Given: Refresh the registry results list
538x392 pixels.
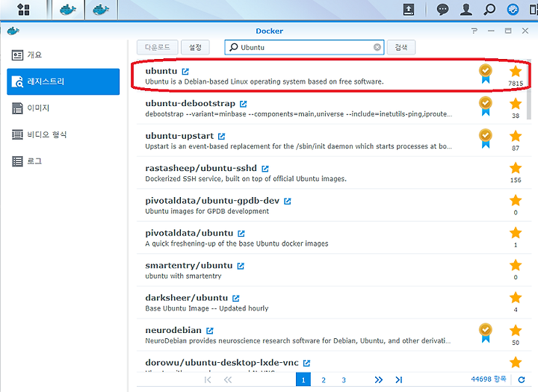Looking at the screenshot, I should tap(522, 379).
